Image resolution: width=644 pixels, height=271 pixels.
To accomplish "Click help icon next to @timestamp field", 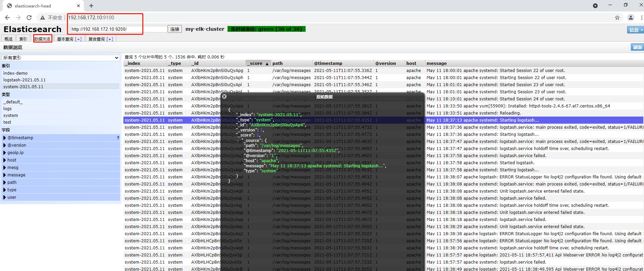I will (x=118, y=138).
